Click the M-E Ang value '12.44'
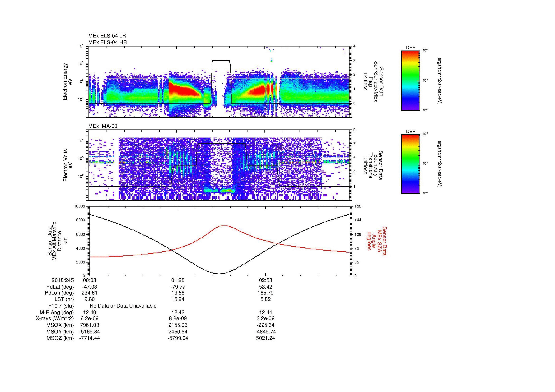 pyautogui.click(x=266, y=313)
